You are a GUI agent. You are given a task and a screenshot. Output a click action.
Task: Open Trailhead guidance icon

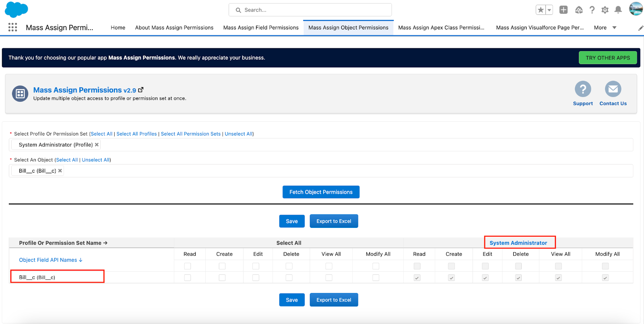pos(579,10)
